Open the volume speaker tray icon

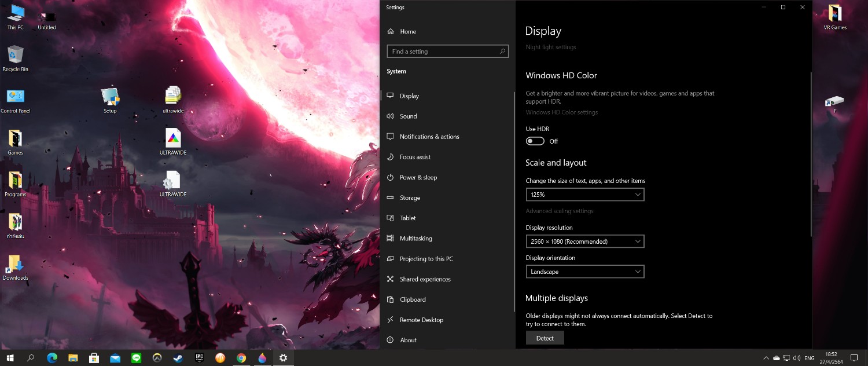tap(797, 358)
